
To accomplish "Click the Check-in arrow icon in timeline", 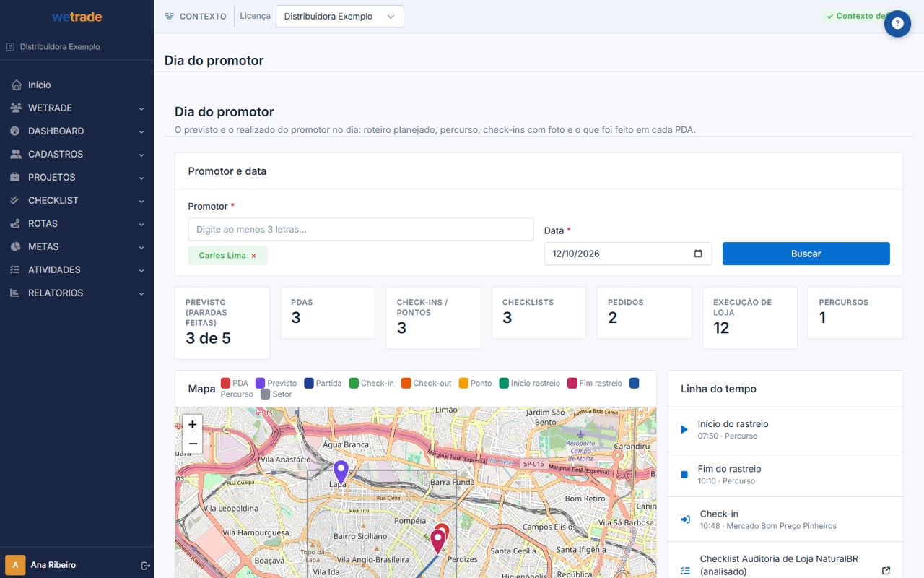I will click(x=685, y=519).
